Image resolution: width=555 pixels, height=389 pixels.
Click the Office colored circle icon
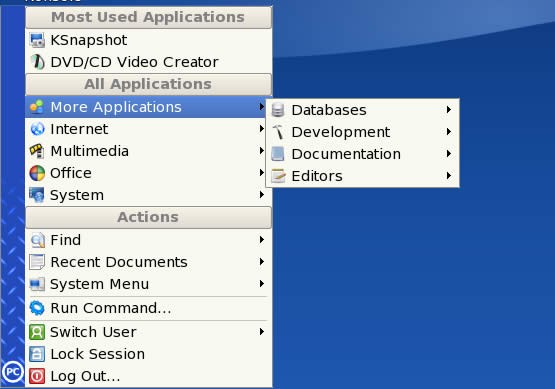click(37, 173)
